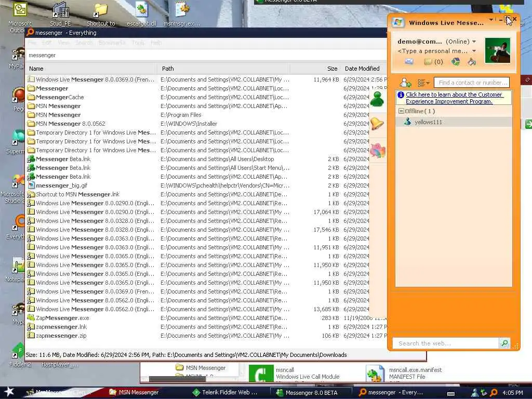The width and height of the screenshot is (532, 399).
Task: Open the contact list layout menu icon
Action: [423, 83]
